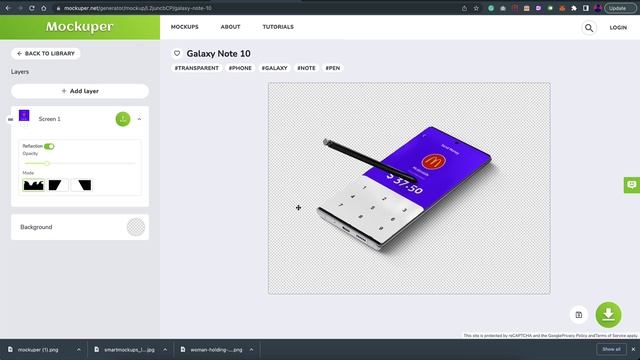Click the #PEN tag

(333, 68)
